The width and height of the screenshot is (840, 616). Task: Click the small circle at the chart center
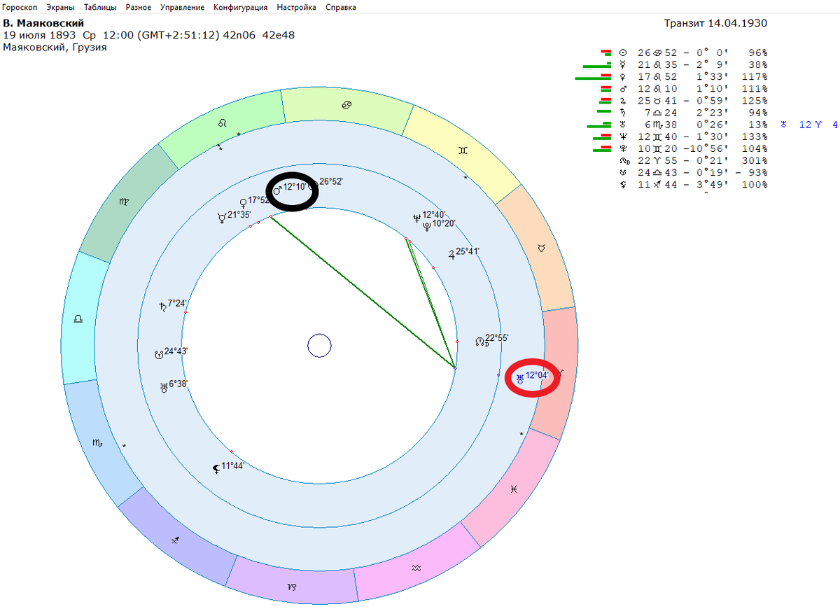click(x=319, y=346)
